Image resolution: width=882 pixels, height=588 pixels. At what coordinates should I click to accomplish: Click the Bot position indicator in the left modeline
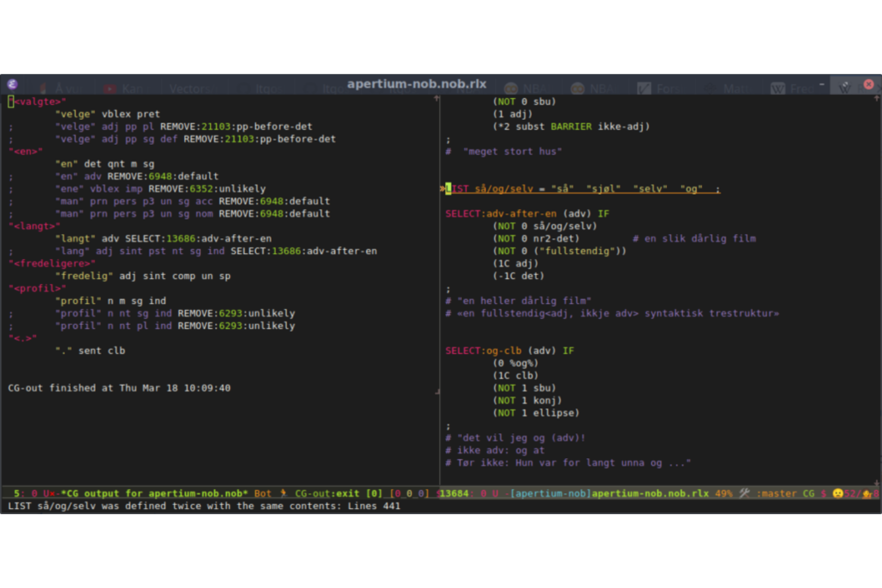pos(262,493)
